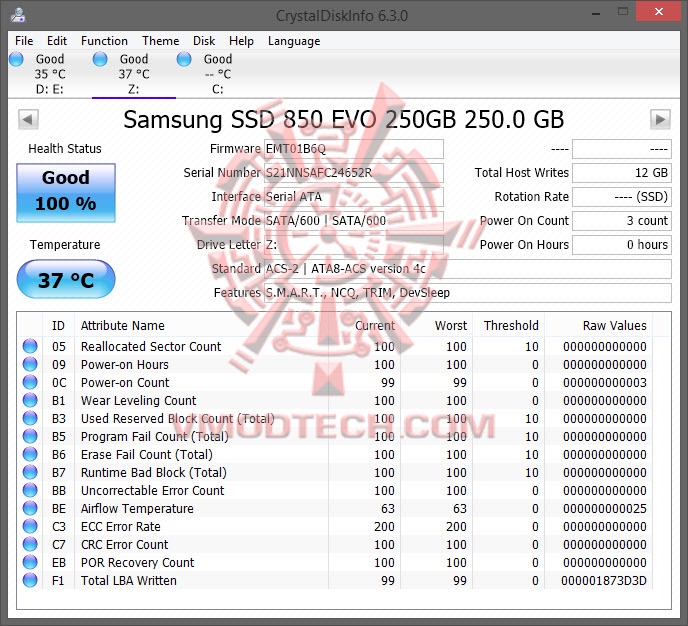Click status orb for Uncorrectable Error Count
Screen dimensions: 688x626
30,490
